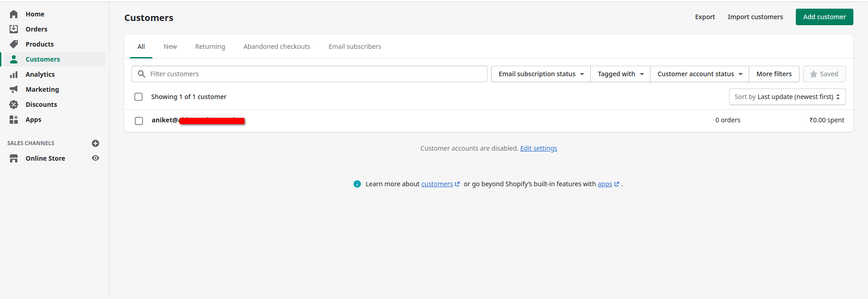The image size is (868, 299).
Task: Open Marketing in sidebar
Action: pyautogui.click(x=42, y=89)
